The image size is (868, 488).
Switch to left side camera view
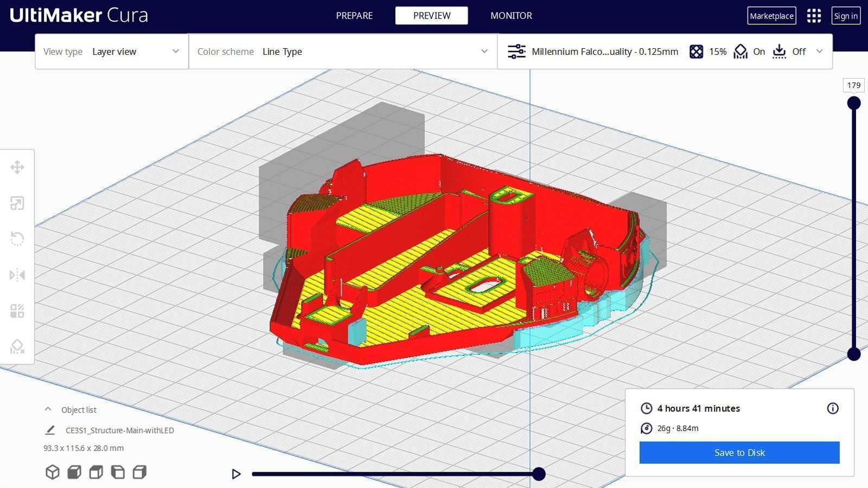click(118, 472)
